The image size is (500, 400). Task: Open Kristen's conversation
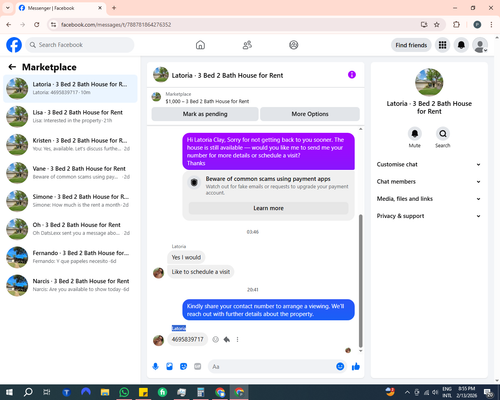point(70,145)
